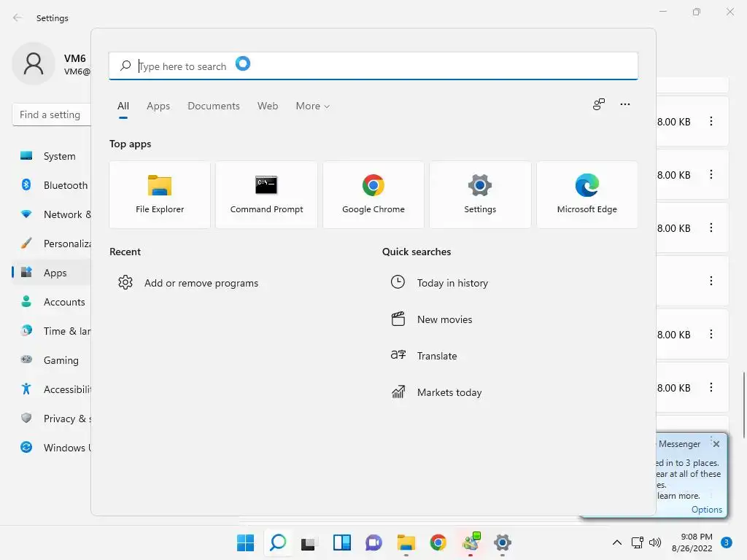Open Time & language in Settings sidebar

[52, 331]
